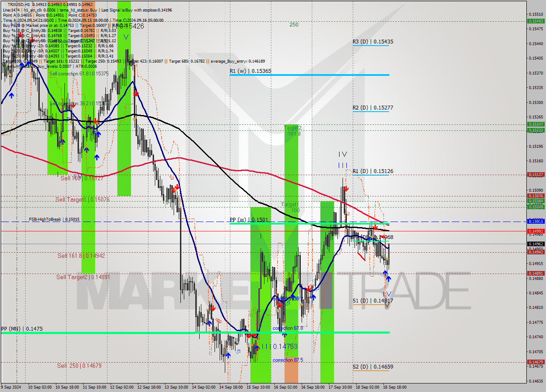Click the 0.15300 price scale value
The width and height of the screenshot is (546, 392).
tap(536, 102)
